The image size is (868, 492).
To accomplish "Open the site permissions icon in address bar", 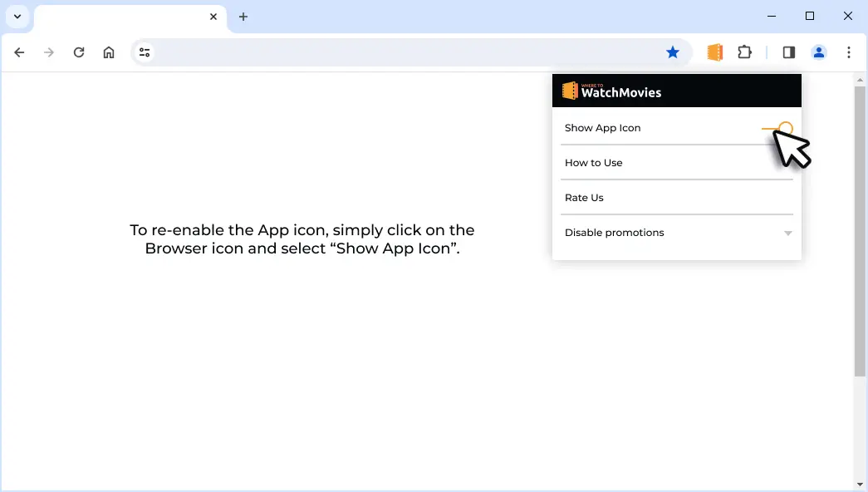I will (x=144, y=52).
